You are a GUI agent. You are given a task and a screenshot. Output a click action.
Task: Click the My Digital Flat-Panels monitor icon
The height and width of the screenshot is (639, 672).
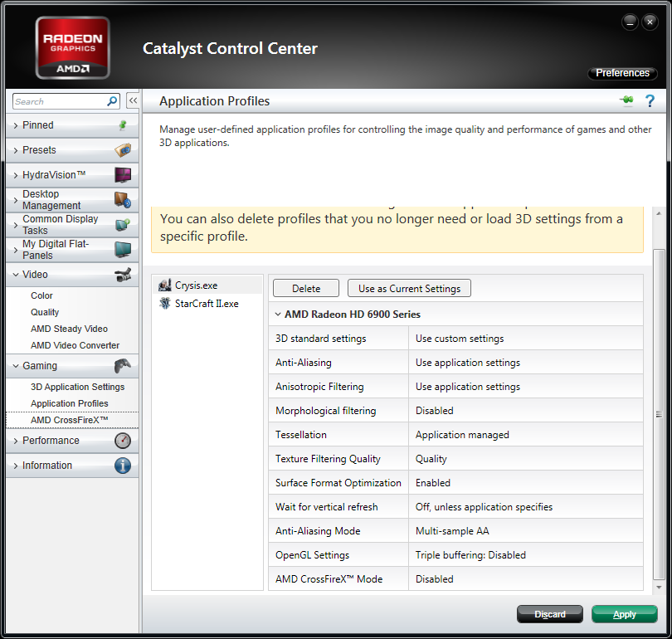point(123,250)
